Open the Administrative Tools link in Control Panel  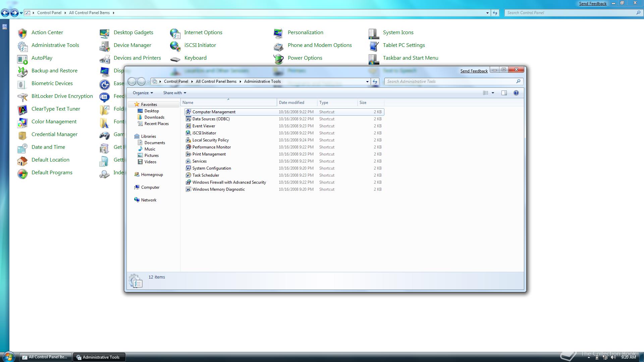[55, 45]
